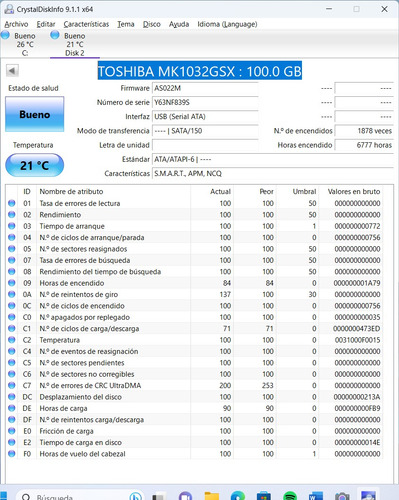Open the Archivo menu
This screenshot has width=399, height=500.
pos(16,24)
